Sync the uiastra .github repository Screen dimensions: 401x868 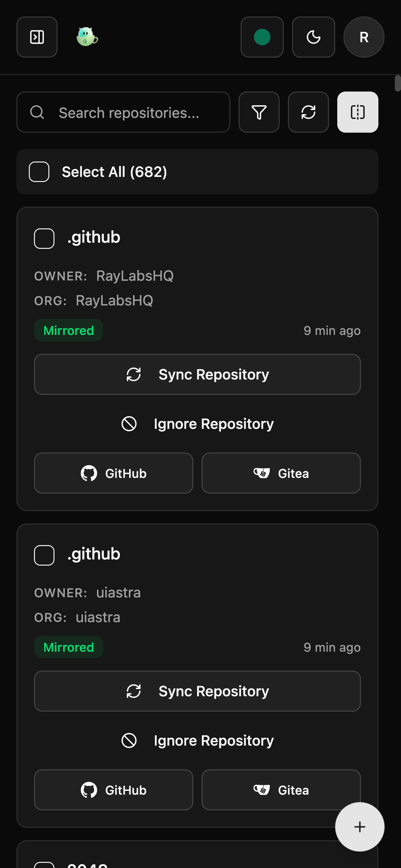pos(197,691)
